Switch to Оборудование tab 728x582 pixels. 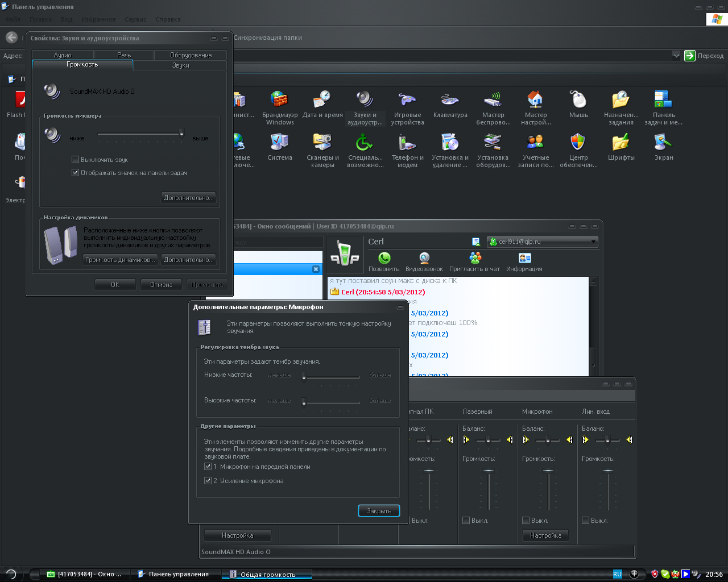click(x=191, y=55)
